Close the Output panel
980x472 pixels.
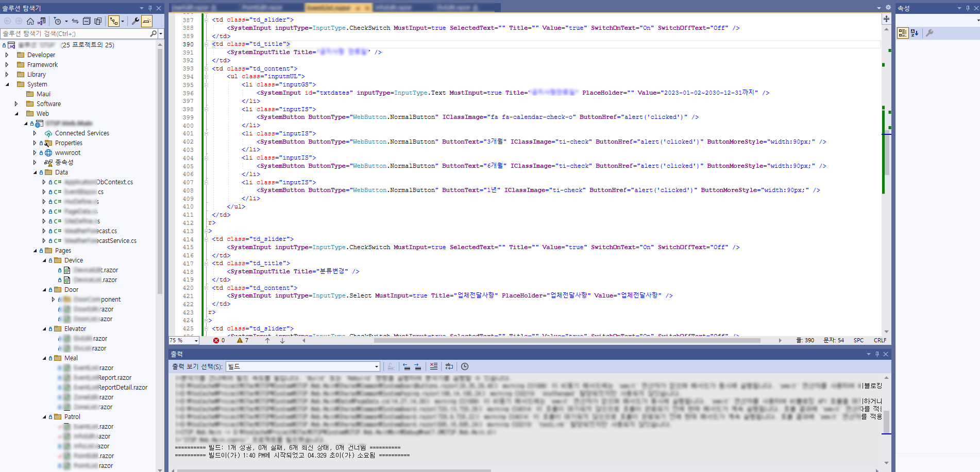886,354
